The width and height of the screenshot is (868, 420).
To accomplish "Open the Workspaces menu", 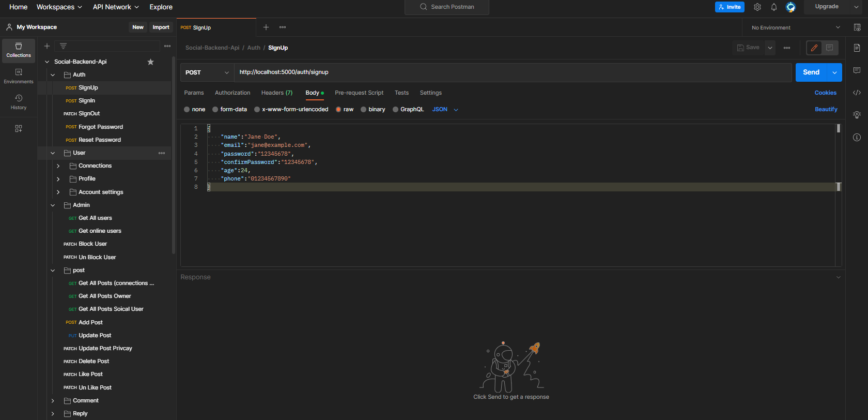I will pyautogui.click(x=59, y=7).
